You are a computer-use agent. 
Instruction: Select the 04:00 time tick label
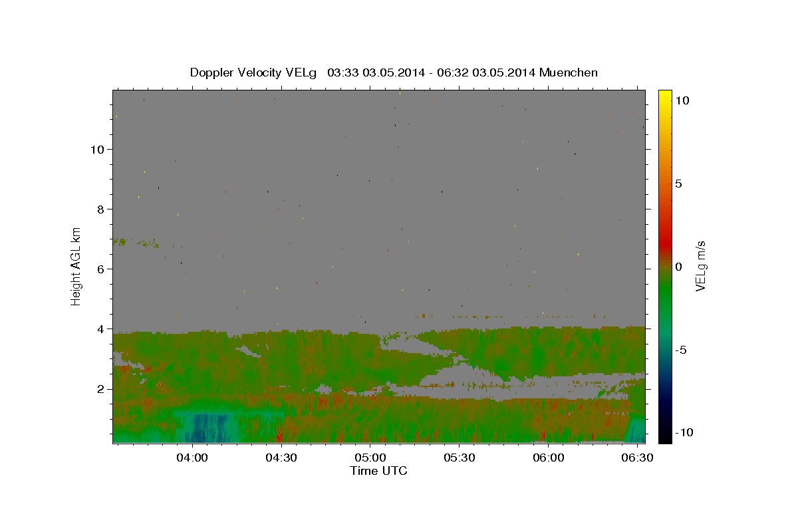pyautogui.click(x=193, y=458)
